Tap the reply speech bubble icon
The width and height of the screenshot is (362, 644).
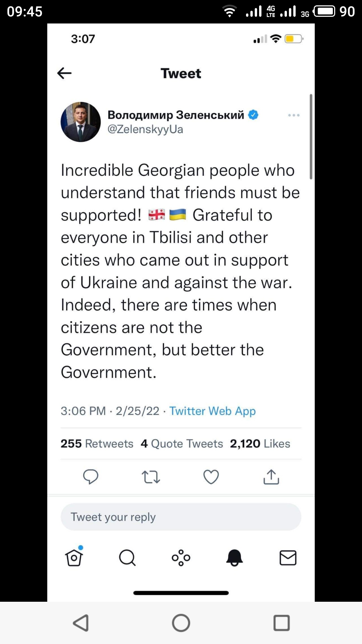coord(90,477)
